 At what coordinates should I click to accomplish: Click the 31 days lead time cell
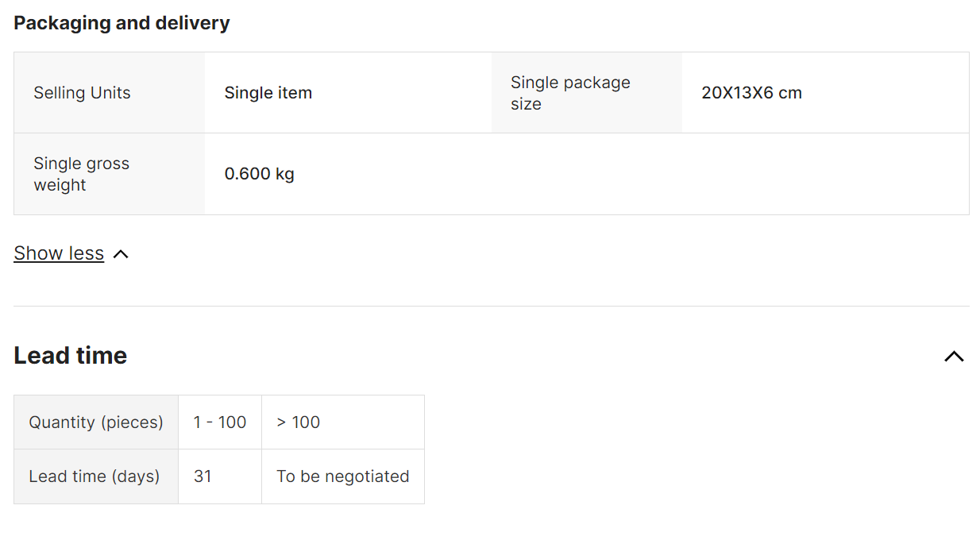tap(203, 476)
